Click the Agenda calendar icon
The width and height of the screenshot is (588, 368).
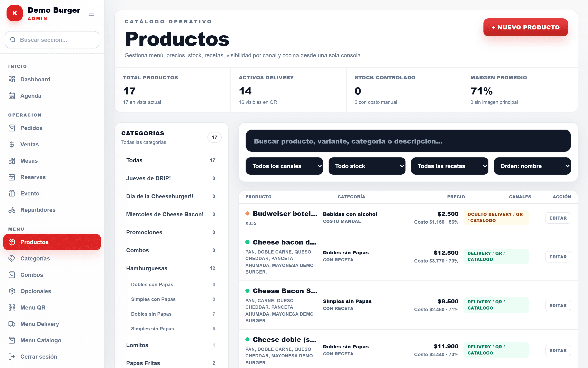coord(12,96)
